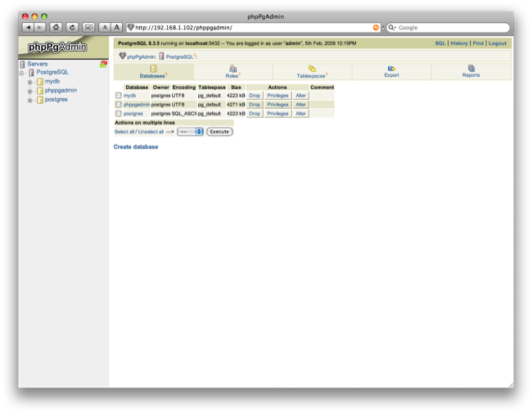The image size is (532, 413).
Task: Open the postgres link in database table
Action: (x=133, y=114)
